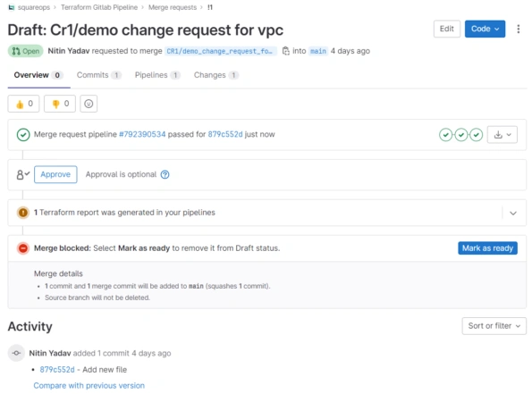Expand the Terraform report section
Screen dimensions: 532x394
pos(513,213)
